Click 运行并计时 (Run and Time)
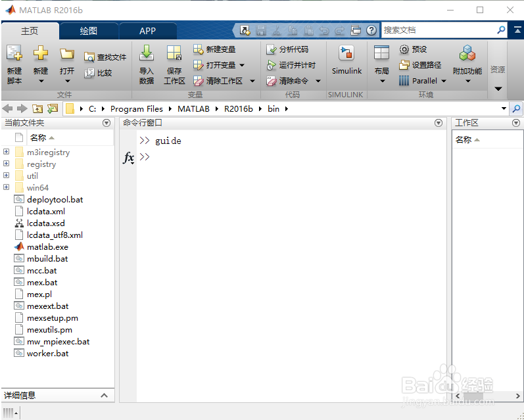Image resolution: width=524 pixels, height=420 pixels. click(291, 65)
